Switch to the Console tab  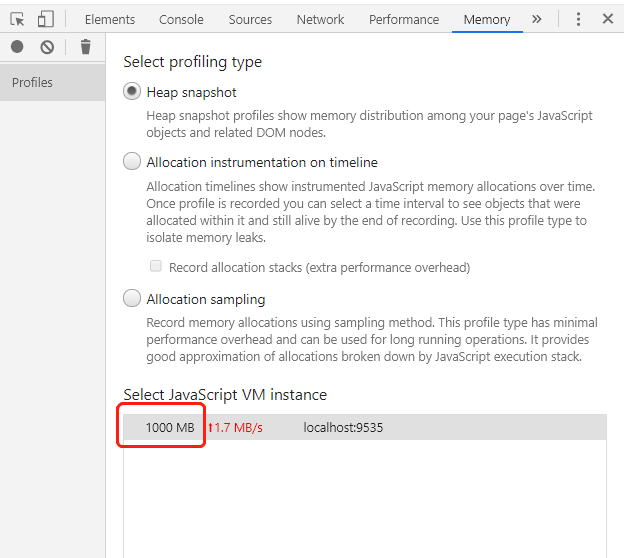(181, 20)
